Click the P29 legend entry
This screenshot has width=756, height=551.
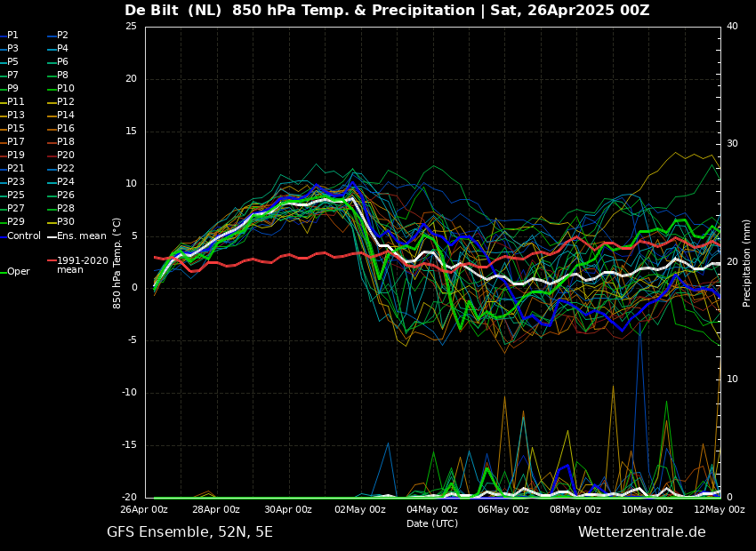tap(12, 221)
